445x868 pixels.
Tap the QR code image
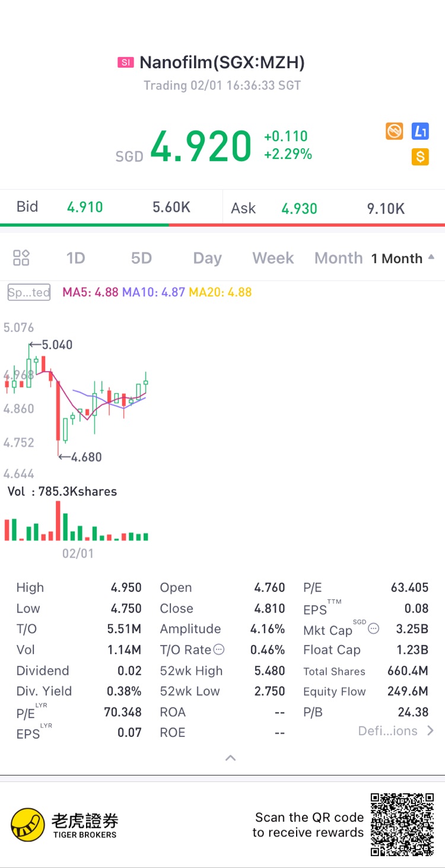pyautogui.click(x=403, y=825)
